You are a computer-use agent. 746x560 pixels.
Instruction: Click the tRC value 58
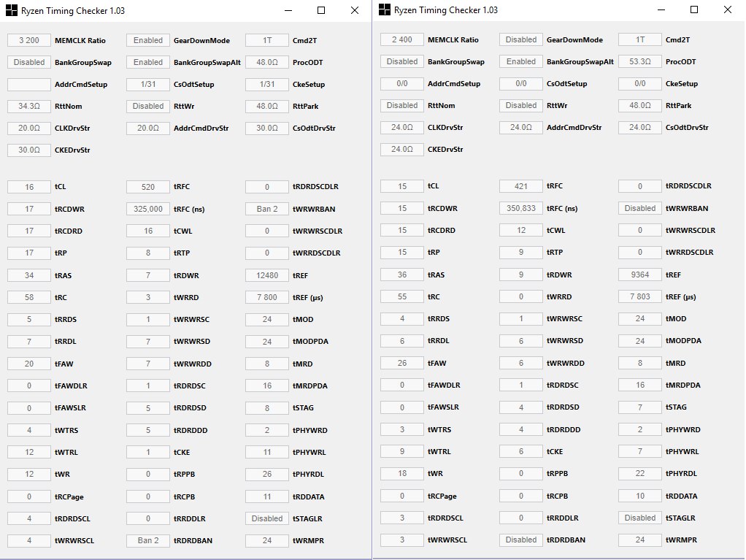(29, 297)
